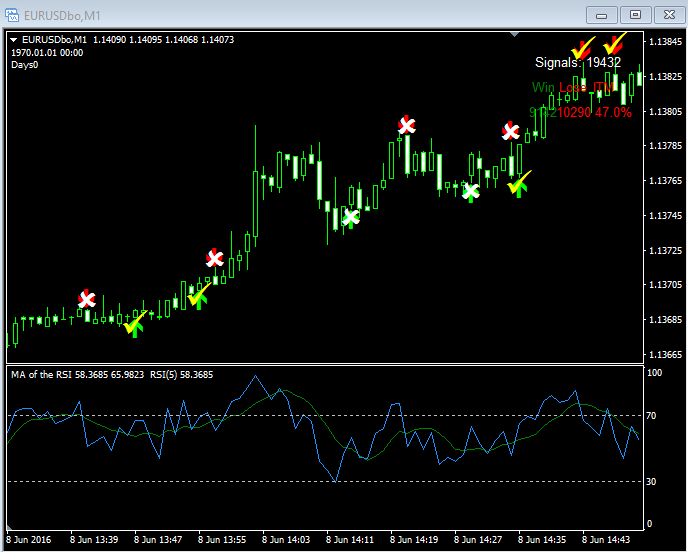Image resolution: width=688 pixels, height=552 pixels.
Task: Click the red X lose mark above the 14:19 candles
Action: 407,125
